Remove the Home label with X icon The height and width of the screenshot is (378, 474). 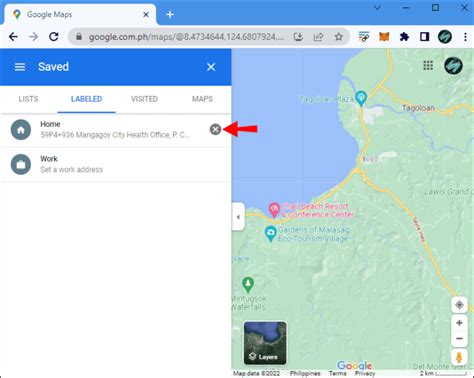tap(215, 129)
